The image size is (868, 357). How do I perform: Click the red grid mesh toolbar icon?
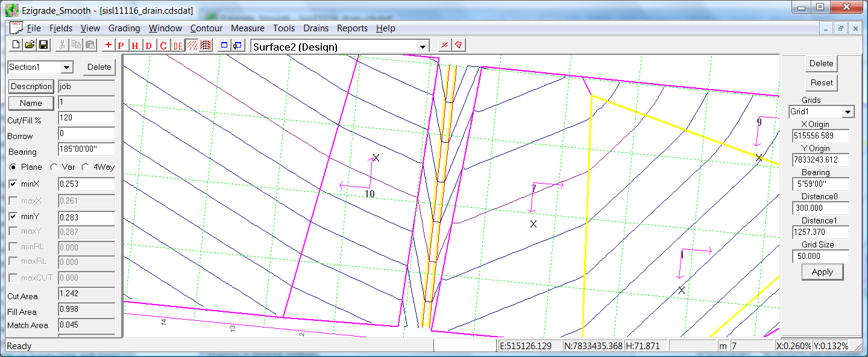pyautogui.click(x=206, y=45)
